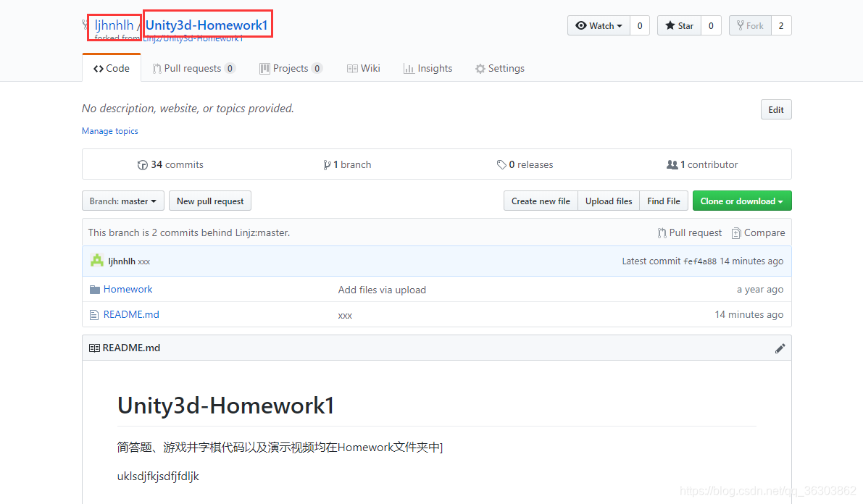Viewport: 863px width, 504px height.
Task: Open the Projects tab
Action: (x=291, y=68)
